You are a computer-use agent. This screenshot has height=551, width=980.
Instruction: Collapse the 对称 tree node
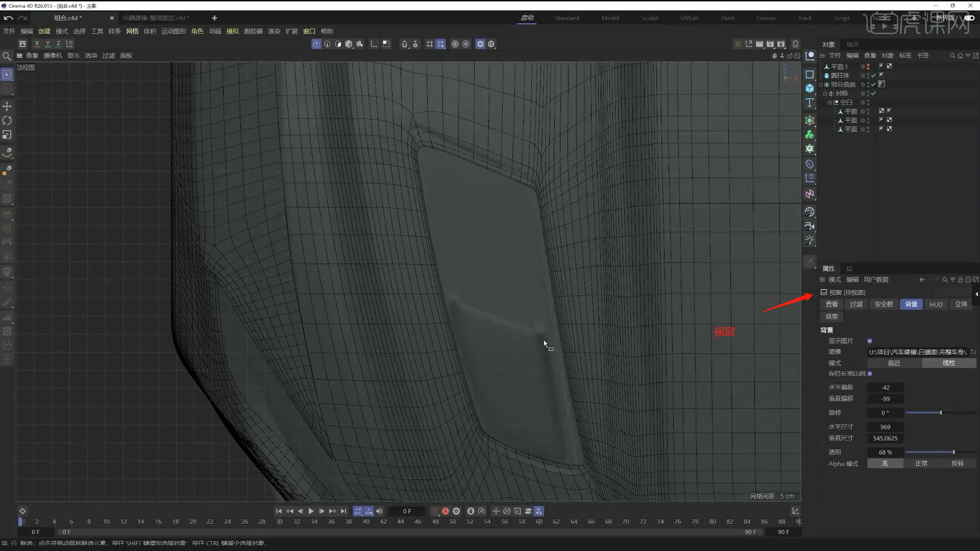click(x=825, y=94)
